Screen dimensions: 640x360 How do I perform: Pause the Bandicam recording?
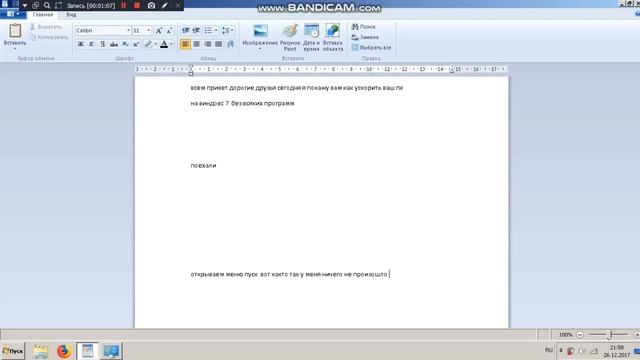[124, 6]
